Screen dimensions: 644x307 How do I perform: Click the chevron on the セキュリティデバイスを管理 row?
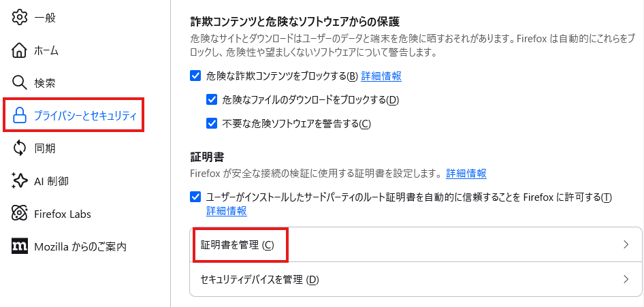[x=626, y=280]
